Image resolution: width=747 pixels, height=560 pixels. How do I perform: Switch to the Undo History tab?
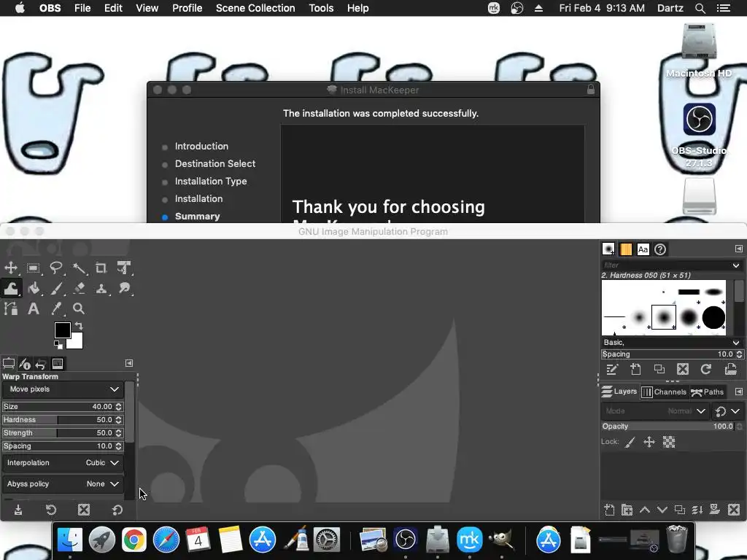click(41, 364)
